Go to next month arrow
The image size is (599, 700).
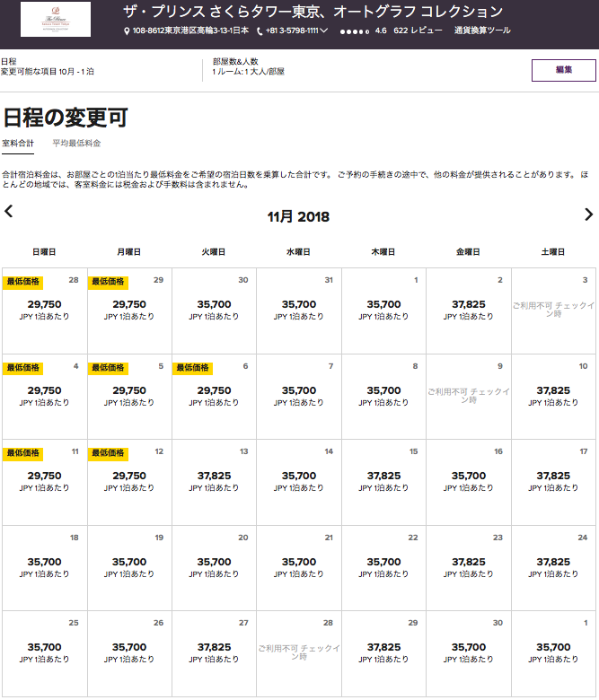coord(589,214)
